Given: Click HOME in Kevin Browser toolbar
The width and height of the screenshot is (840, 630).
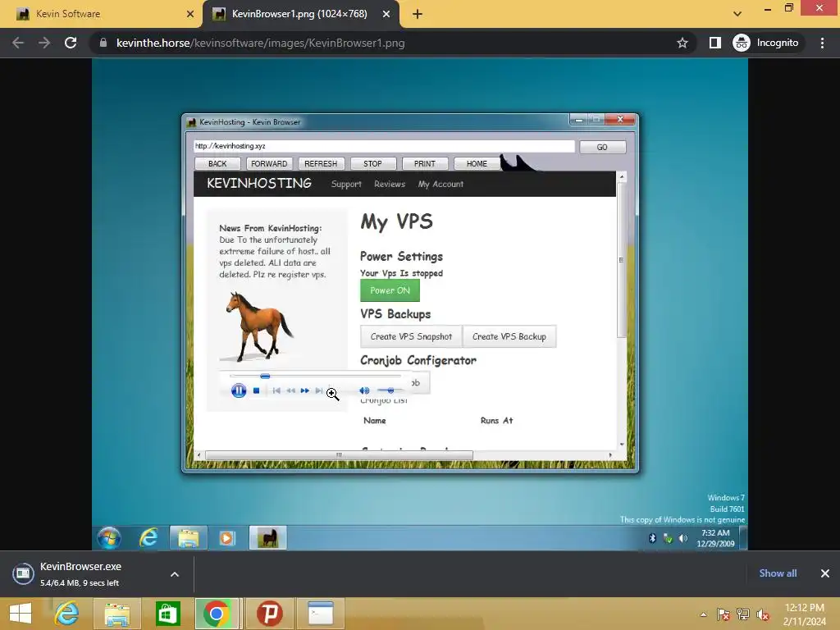Looking at the screenshot, I should coord(477,163).
